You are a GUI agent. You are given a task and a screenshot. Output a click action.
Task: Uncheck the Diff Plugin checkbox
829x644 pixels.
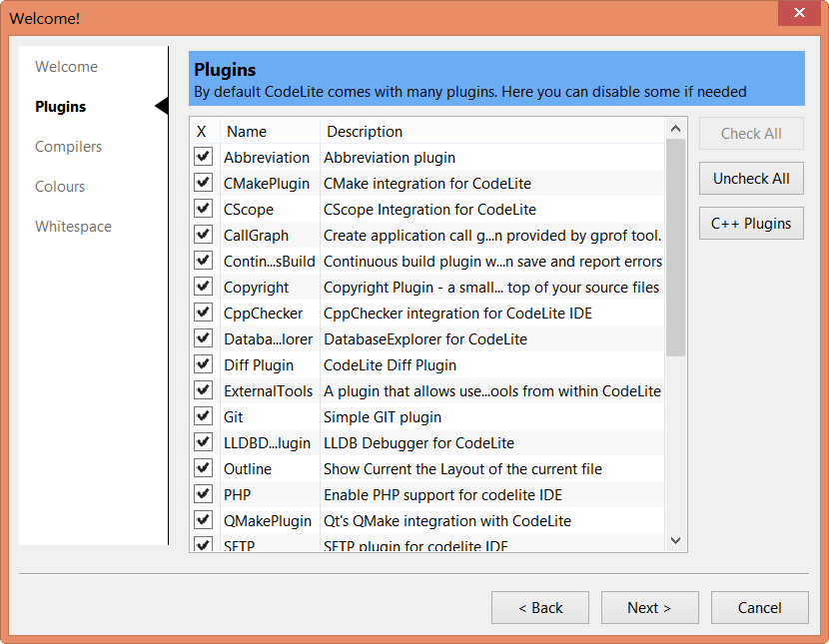pyautogui.click(x=203, y=364)
